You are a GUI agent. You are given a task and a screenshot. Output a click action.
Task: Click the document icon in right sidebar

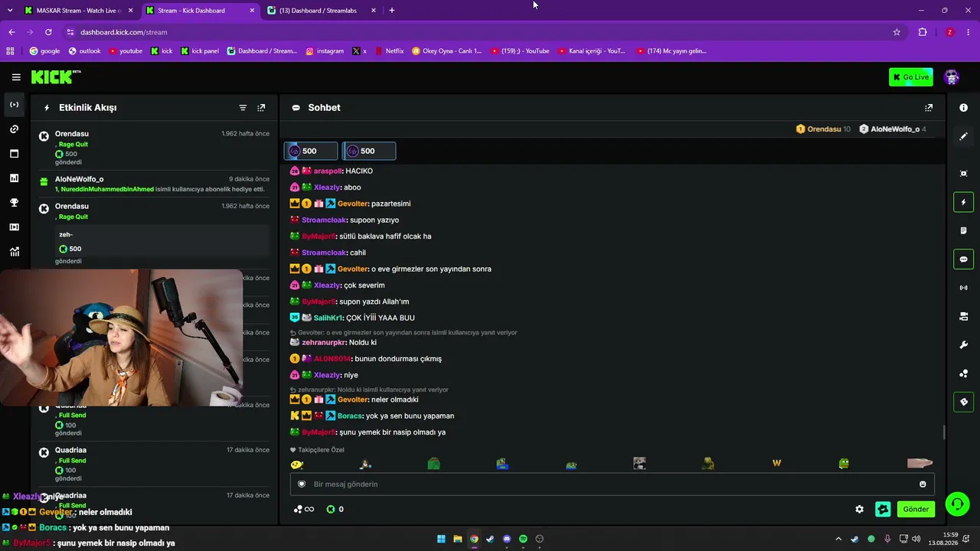[x=963, y=230]
